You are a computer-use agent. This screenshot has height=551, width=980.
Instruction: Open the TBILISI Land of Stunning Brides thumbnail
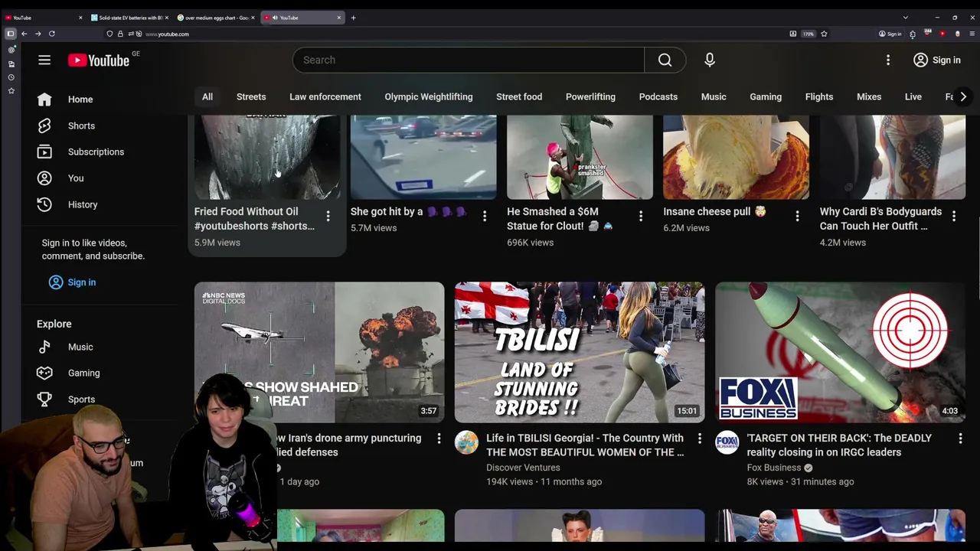tap(580, 352)
